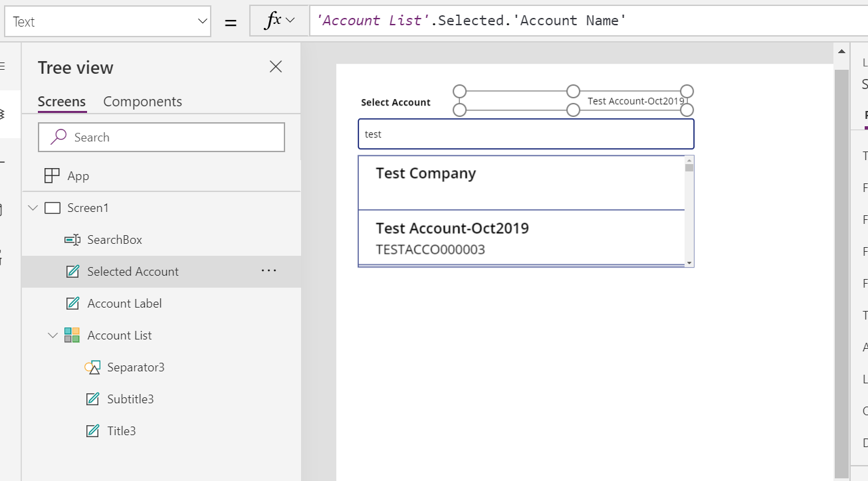Viewport: 868px width, 481px height.
Task: Click the Subtitle3 label icon
Action: (92, 399)
